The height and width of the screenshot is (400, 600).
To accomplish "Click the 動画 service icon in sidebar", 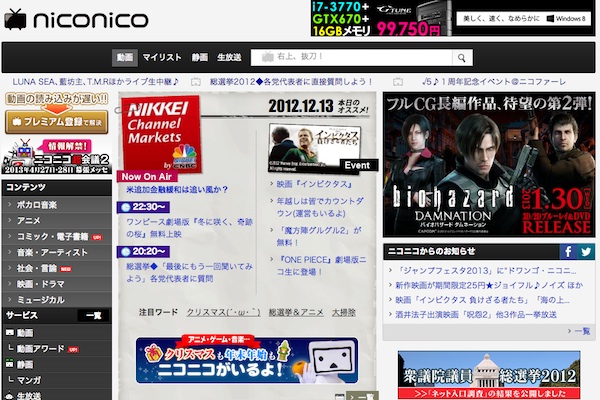I will click(8, 332).
